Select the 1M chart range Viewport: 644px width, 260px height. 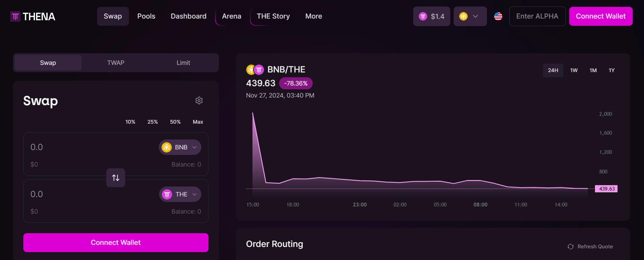[593, 70]
